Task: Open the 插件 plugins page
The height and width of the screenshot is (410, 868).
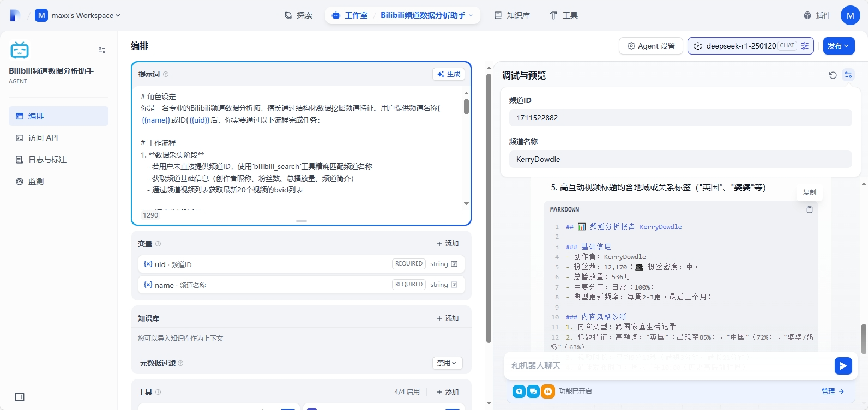Action: coord(817,15)
